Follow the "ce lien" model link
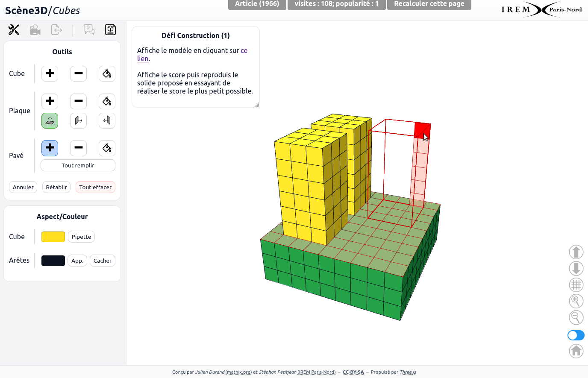Viewport: 588px width, 378px height. 244,51
